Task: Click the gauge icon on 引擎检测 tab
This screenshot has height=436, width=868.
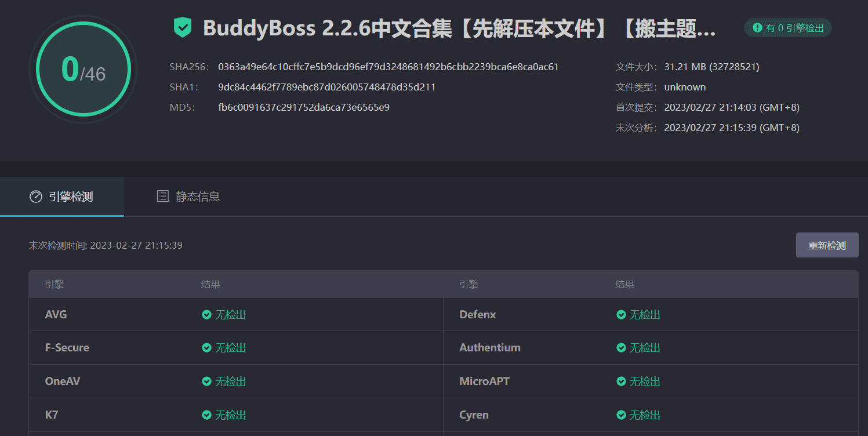Action: coord(36,197)
